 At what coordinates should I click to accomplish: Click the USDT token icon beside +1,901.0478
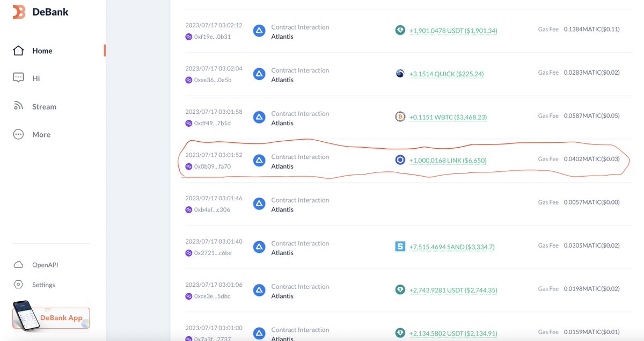[400, 31]
